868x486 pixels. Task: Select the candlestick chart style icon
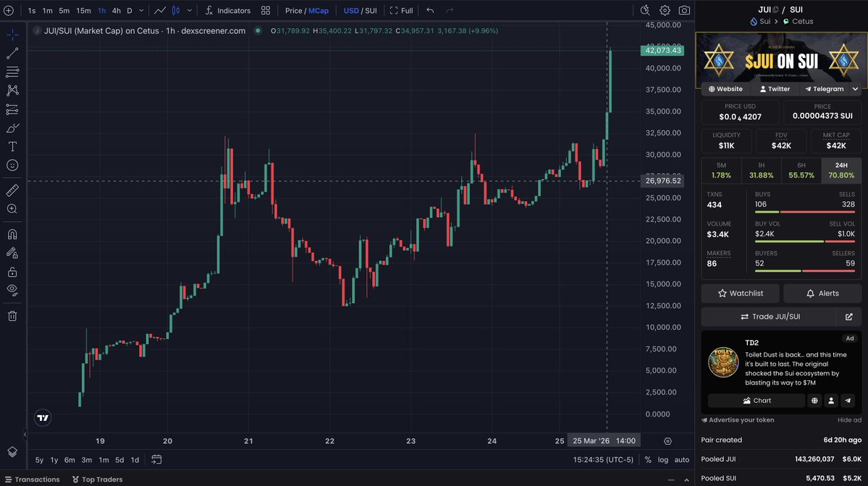[x=176, y=11]
